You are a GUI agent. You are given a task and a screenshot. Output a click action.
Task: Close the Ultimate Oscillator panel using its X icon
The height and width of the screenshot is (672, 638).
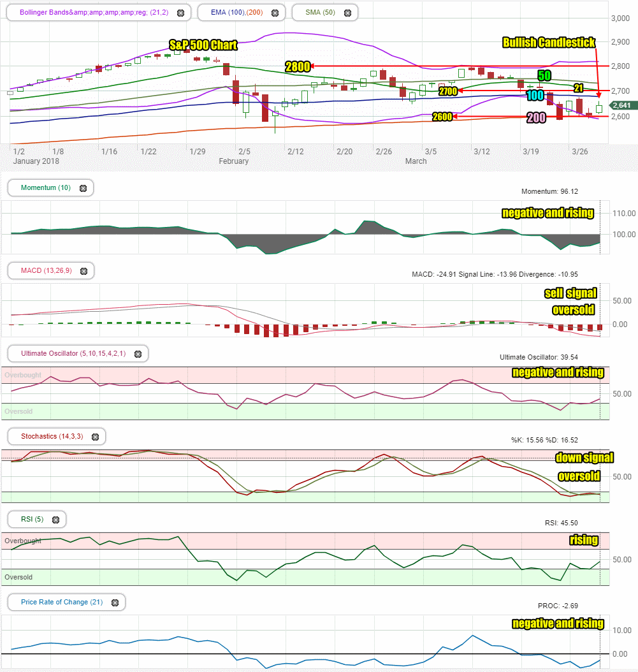click(138, 354)
